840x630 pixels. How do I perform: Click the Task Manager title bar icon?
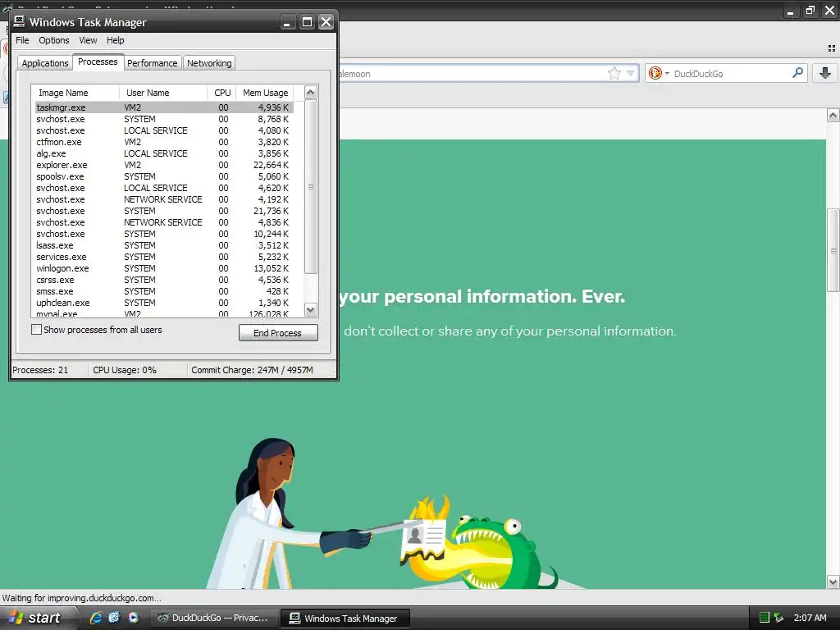click(x=20, y=21)
